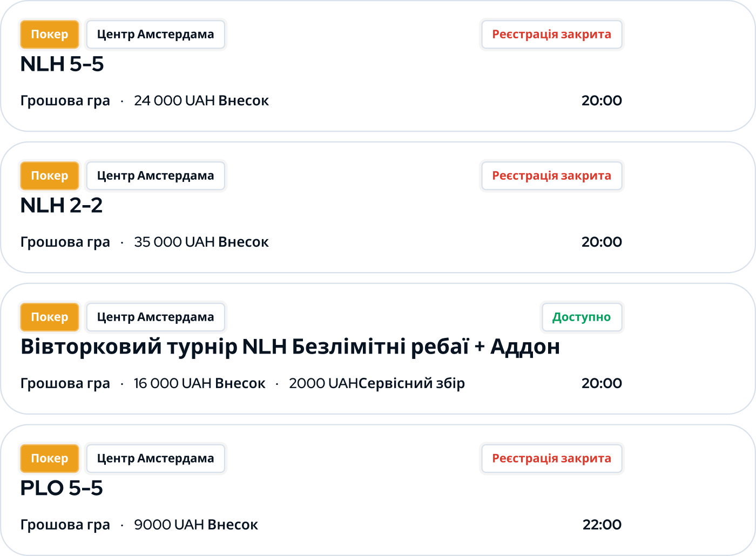
Task: Open the NLH 2-2 event title
Action: tap(62, 206)
